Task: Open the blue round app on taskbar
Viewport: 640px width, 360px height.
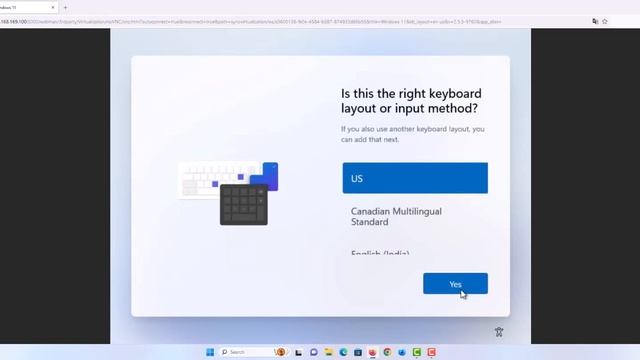Action: point(402,352)
